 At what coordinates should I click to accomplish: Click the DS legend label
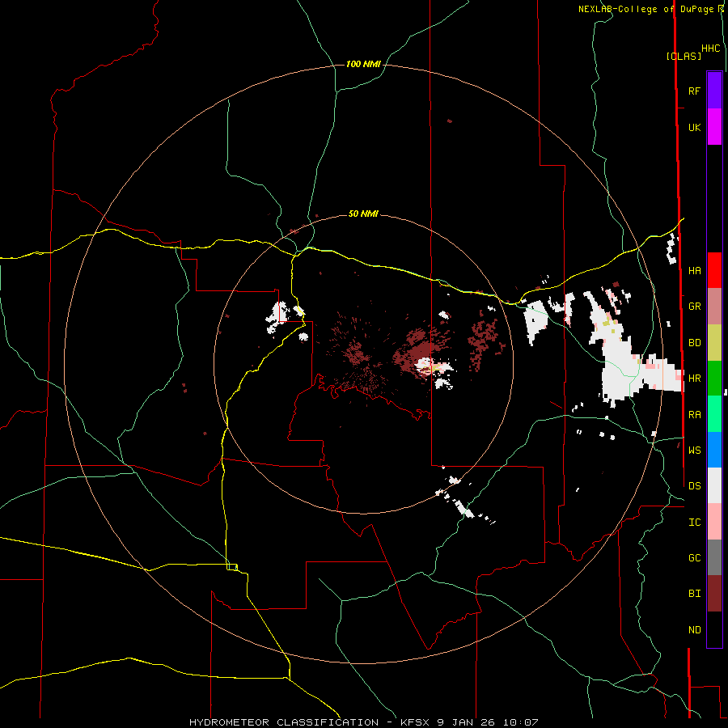694,485
